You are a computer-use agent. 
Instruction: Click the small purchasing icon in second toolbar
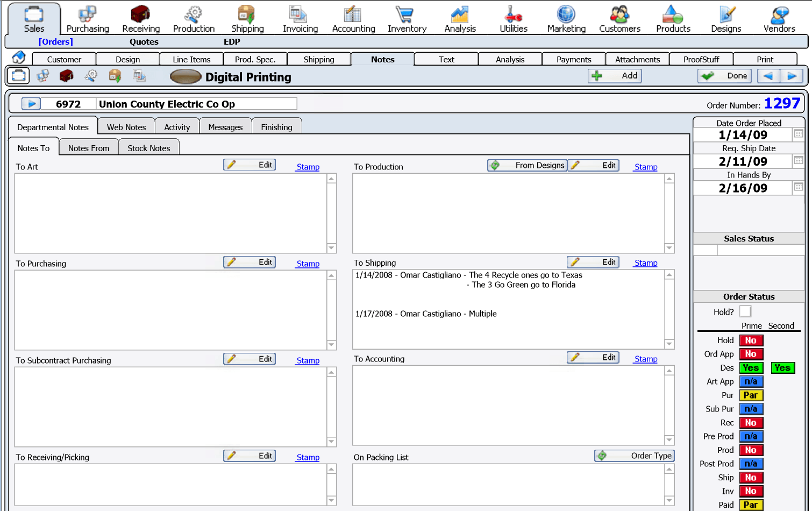click(43, 76)
